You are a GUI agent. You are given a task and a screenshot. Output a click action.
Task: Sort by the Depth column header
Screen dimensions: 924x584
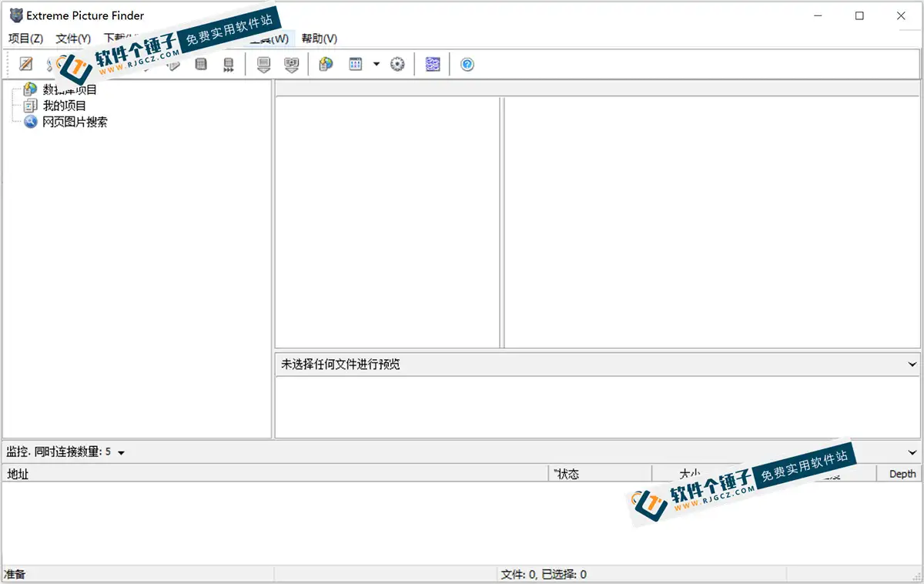coord(899,474)
